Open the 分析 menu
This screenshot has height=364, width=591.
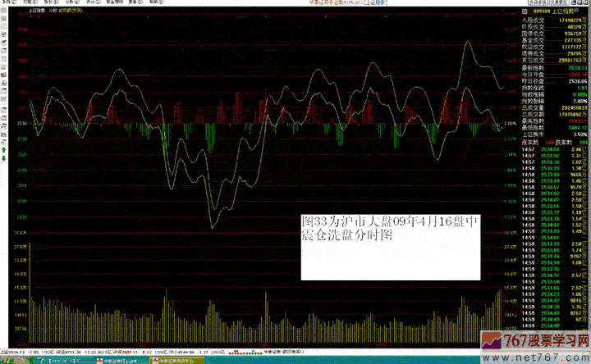(x=72, y=2)
